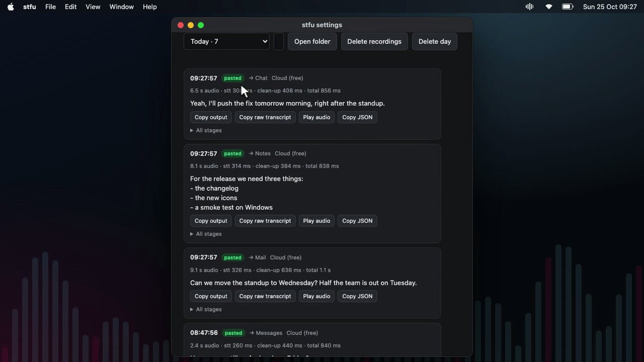The image size is (644, 362).
Task: Copy raw transcript of the Mail entry
Action: click(265, 296)
